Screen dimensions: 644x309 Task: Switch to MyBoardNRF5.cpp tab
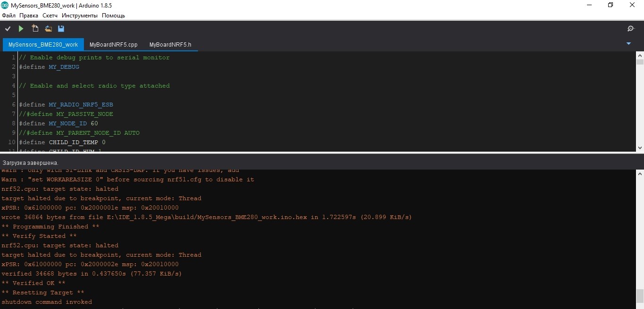(x=113, y=45)
